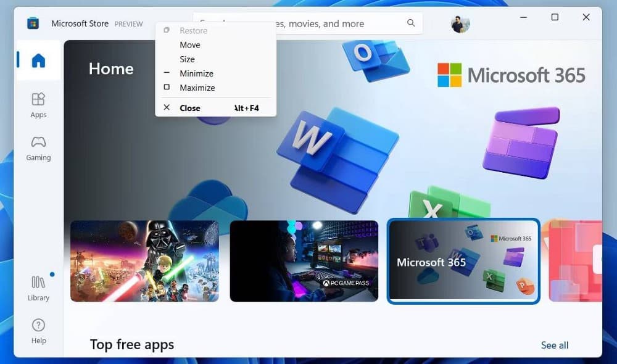Open your account profile picture
Viewport: 617px width, 364px height.
pyautogui.click(x=459, y=23)
